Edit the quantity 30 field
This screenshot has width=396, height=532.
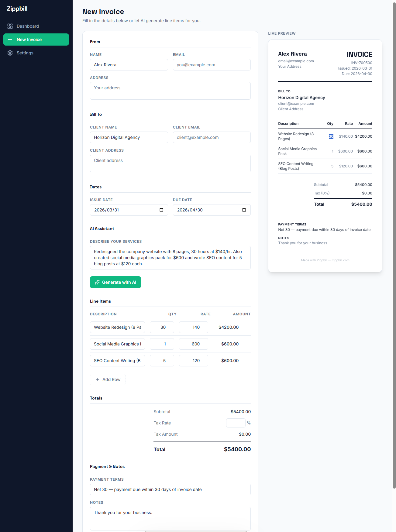(162, 327)
